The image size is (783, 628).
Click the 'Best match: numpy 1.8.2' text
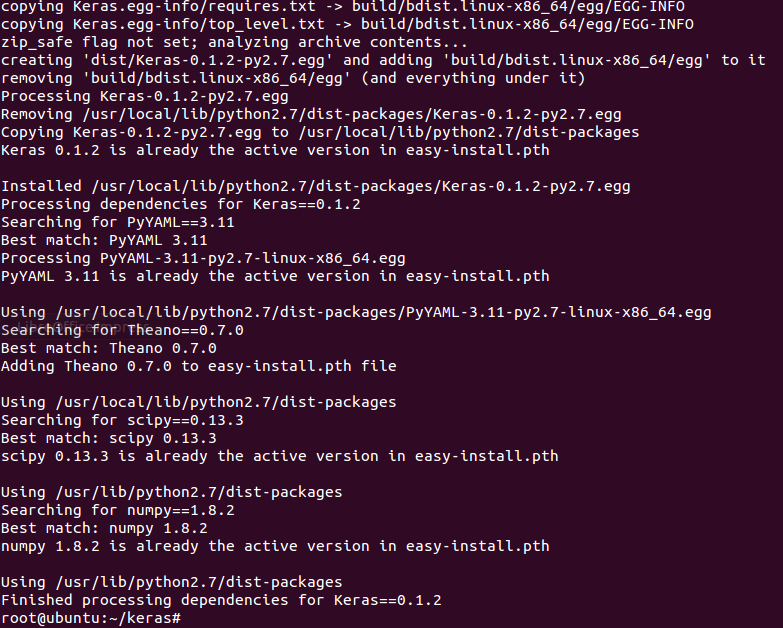pos(104,528)
